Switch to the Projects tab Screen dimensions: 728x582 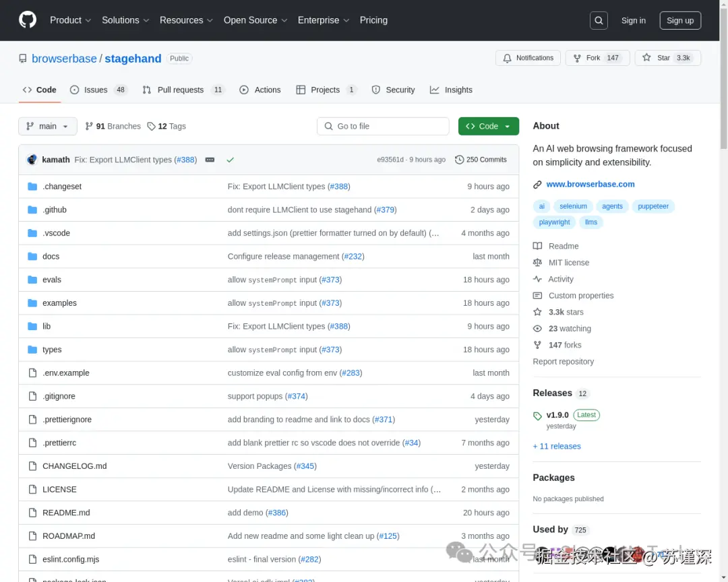(x=326, y=90)
